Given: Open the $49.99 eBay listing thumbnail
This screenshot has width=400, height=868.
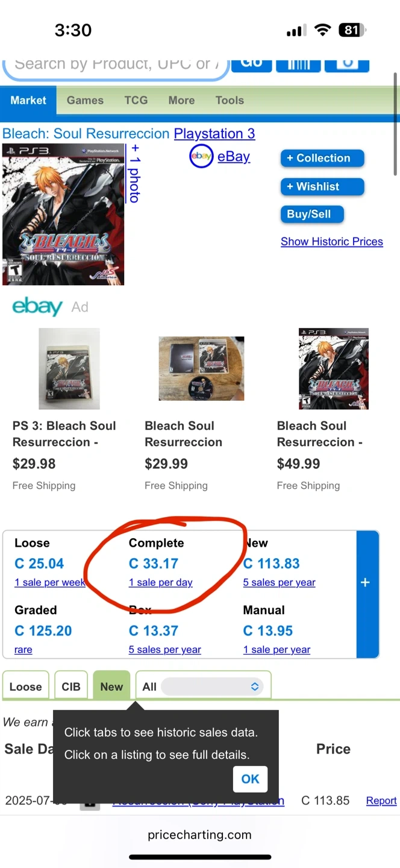Looking at the screenshot, I should [333, 369].
